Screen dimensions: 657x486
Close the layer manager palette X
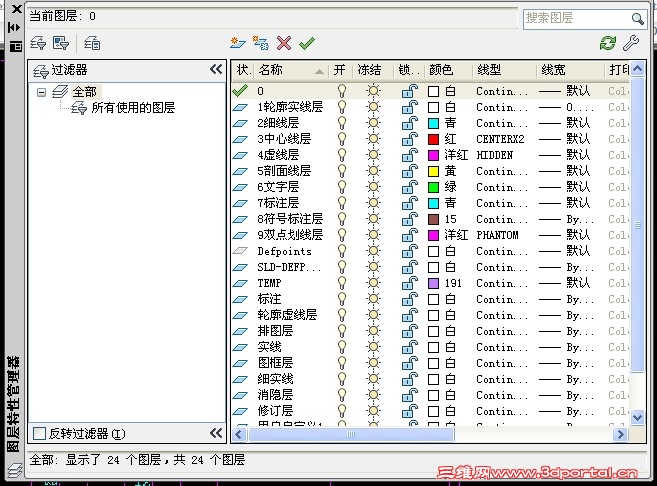click(16, 9)
